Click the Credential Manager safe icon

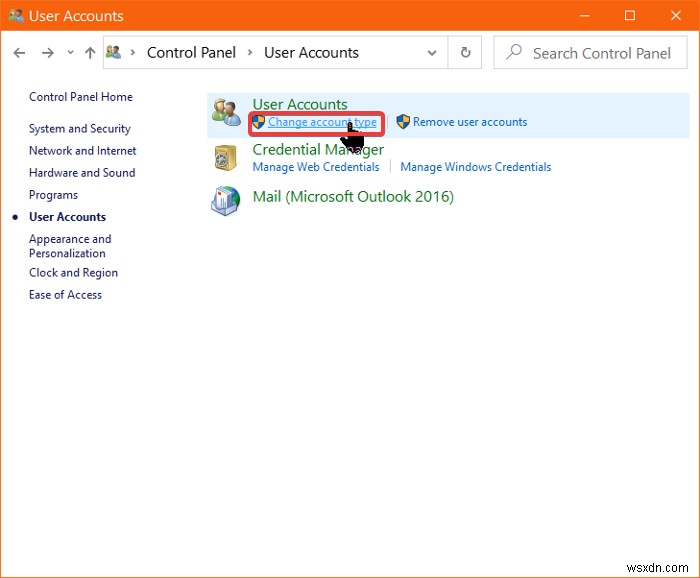tap(226, 158)
